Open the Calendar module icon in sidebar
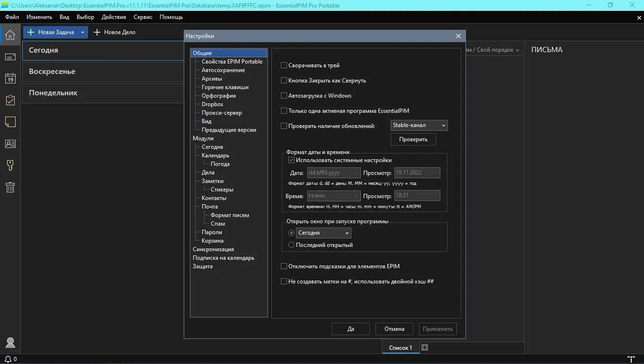The width and height of the screenshot is (644, 364). tap(10, 79)
